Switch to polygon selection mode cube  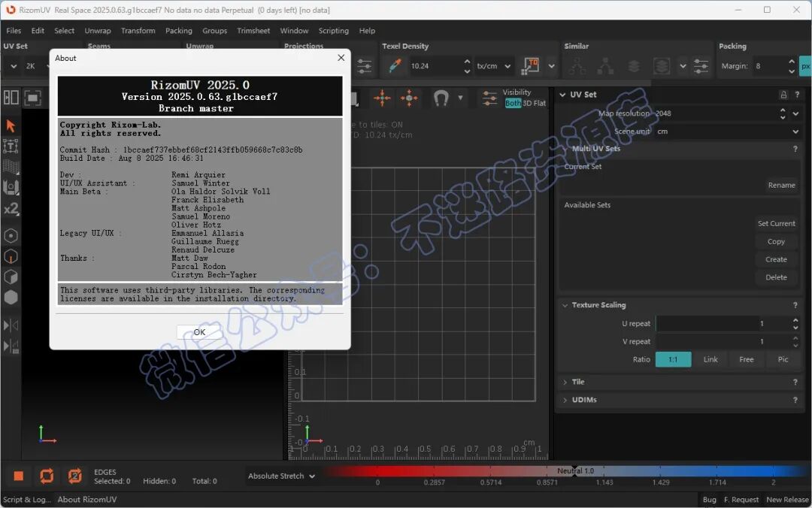tap(11, 277)
